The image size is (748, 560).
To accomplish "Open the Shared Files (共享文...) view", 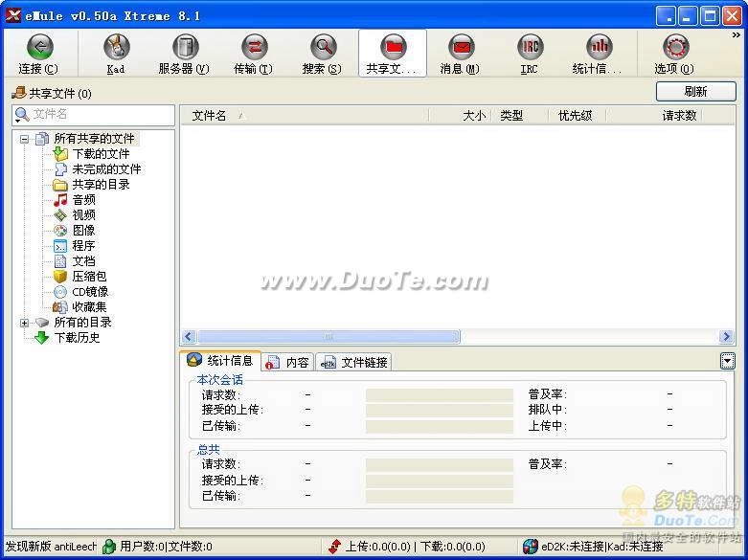I will pos(392,54).
